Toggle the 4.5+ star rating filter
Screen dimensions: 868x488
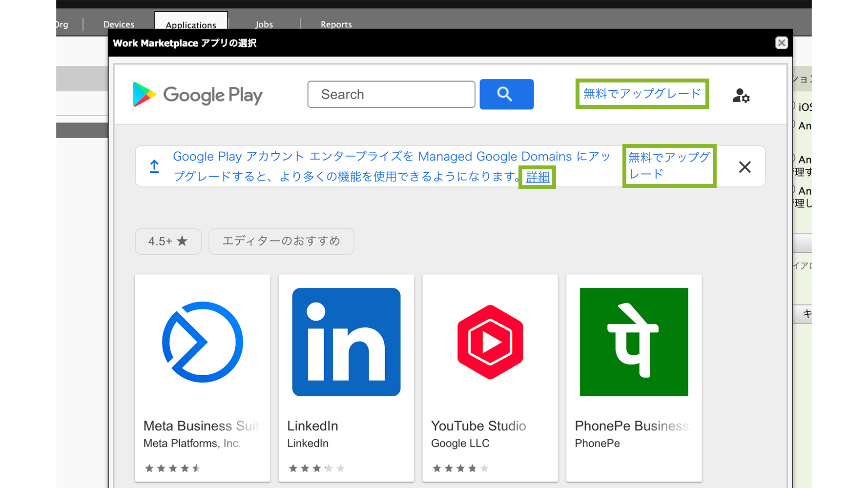[168, 241]
